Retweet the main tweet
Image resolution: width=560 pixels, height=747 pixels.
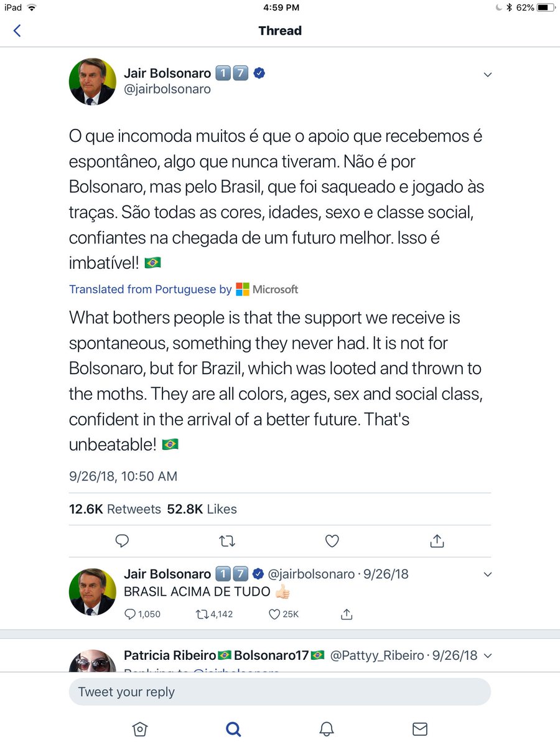[227, 541]
